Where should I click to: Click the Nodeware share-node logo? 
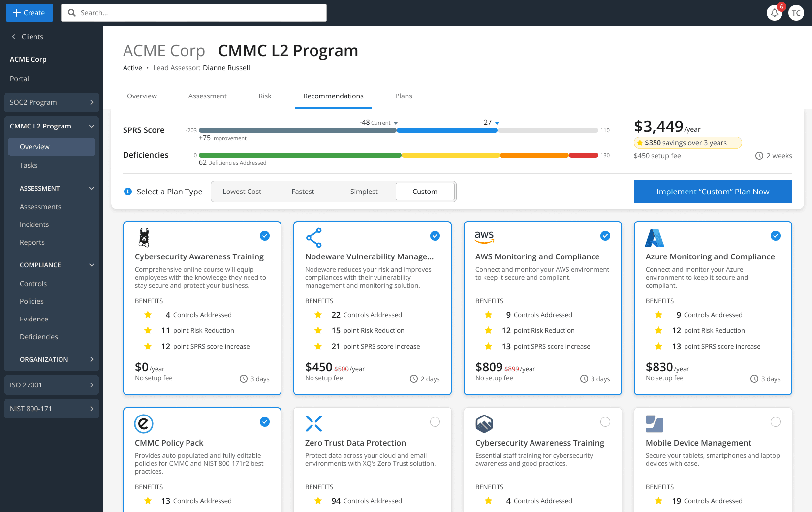[314, 238]
